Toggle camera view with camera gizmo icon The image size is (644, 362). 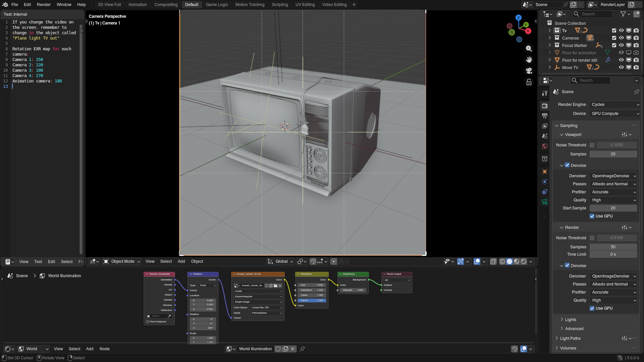pos(529,71)
